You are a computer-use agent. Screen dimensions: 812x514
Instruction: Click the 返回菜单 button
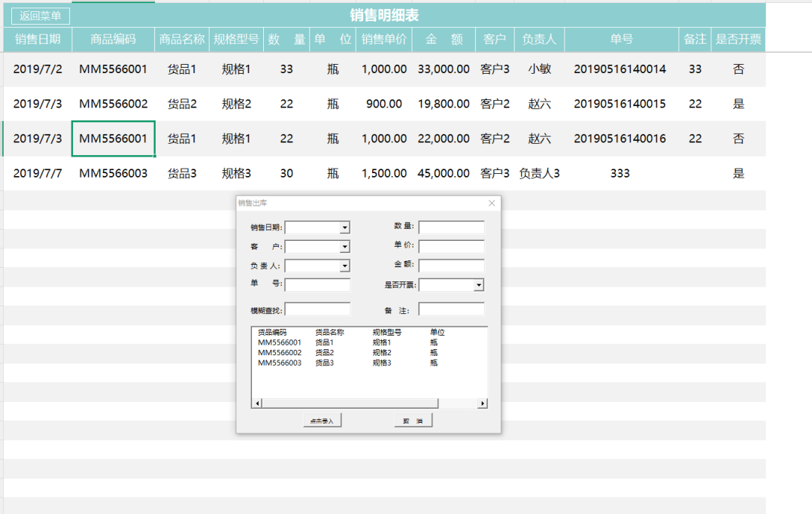coord(41,16)
